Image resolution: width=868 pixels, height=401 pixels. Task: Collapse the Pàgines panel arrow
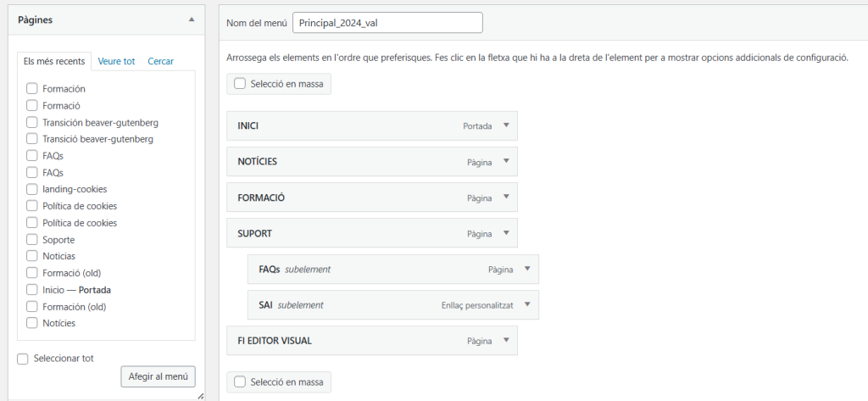[x=192, y=19]
